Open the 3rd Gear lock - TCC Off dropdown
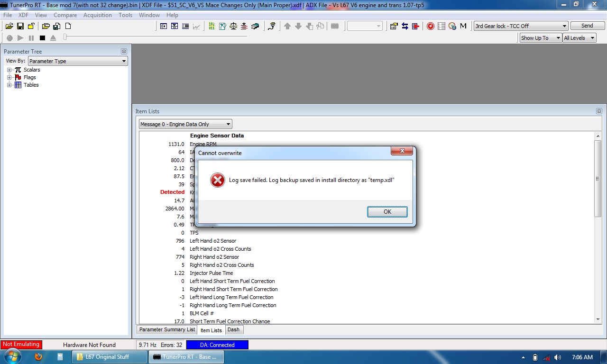Image resolution: width=607 pixels, height=364 pixels. [x=521, y=26]
